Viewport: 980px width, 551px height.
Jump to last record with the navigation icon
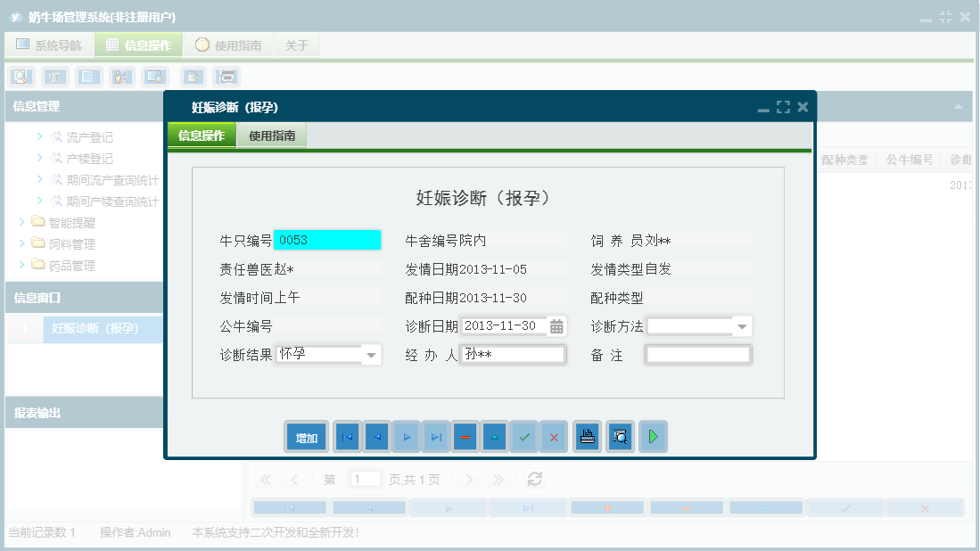(436, 437)
